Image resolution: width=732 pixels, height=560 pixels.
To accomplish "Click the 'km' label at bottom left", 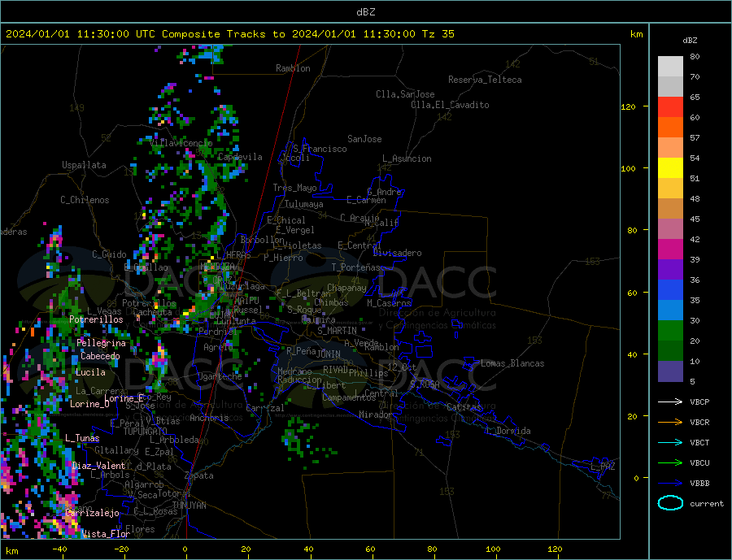I will pos(12,551).
